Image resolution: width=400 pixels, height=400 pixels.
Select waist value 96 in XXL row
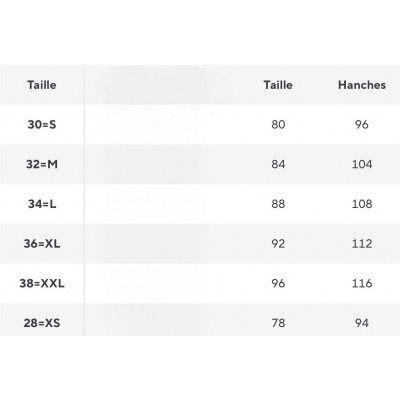point(278,283)
